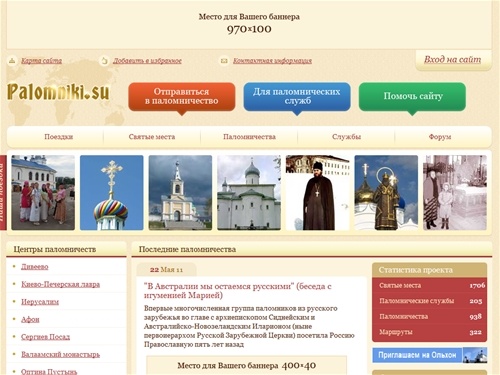The height and width of the screenshot is (375, 500).
Task: Open the Киево-Печерская лавра link
Action: pyautogui.click(x=60, y=284)
